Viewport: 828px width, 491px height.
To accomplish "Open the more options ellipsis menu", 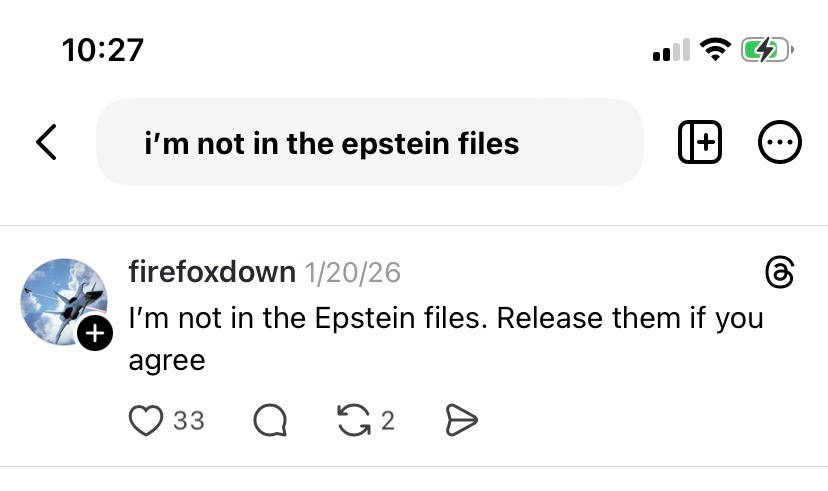I will (780, 143).
